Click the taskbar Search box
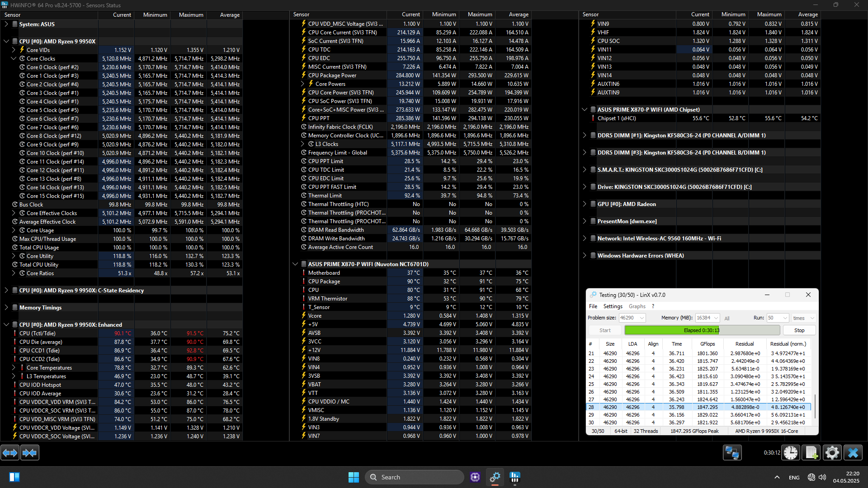868x488 pixels. point(414,477)
